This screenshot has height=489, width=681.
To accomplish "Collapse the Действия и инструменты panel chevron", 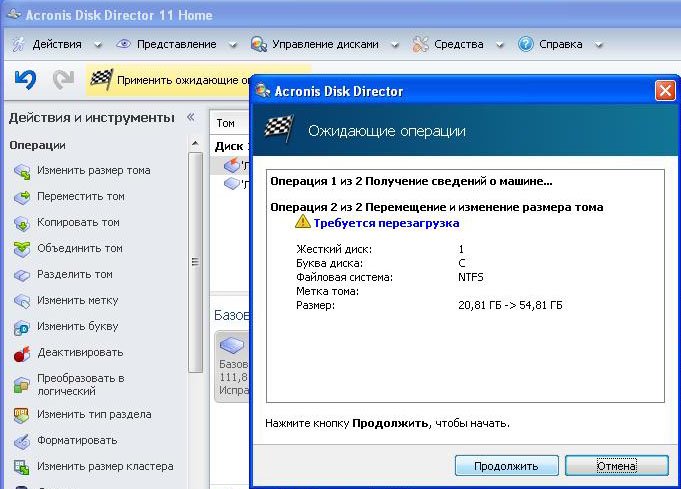I will click(190, 117).
